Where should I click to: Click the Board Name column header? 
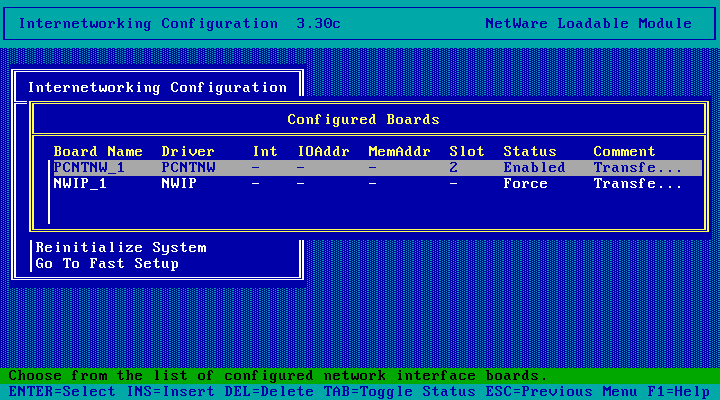98,152
